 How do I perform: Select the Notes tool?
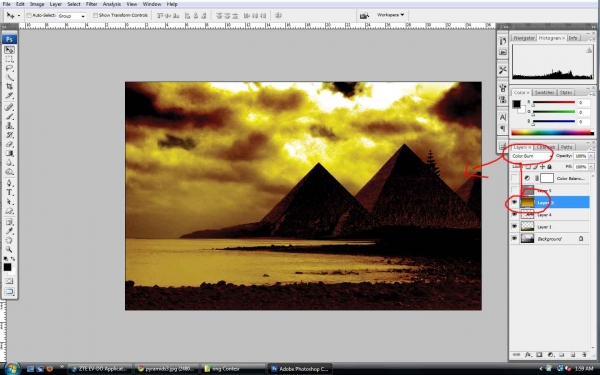click(9, 222)
